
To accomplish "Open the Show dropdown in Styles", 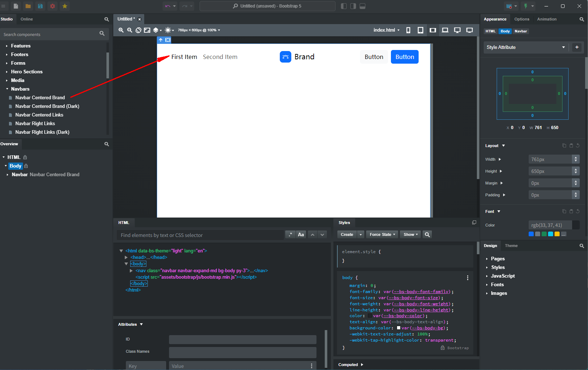I will point(410,234).
